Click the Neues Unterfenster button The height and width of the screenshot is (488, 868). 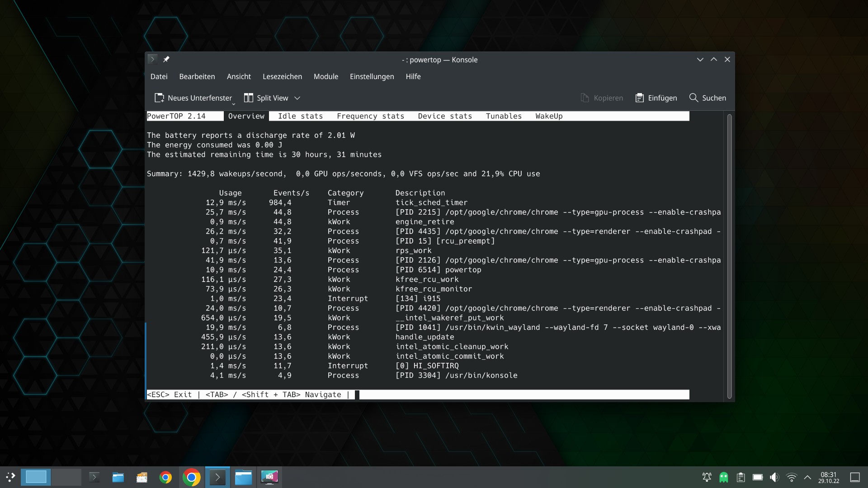(193, 98)
